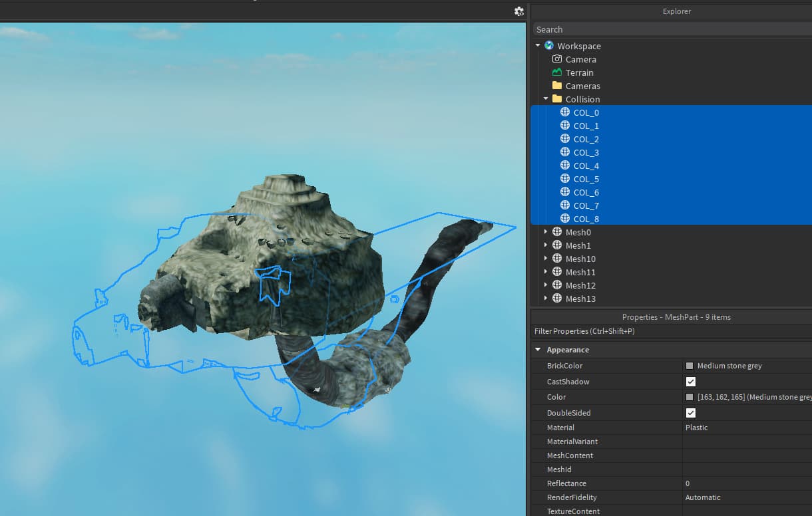
Task: Collapse the Appearance properties section
Action: (538, 350)
